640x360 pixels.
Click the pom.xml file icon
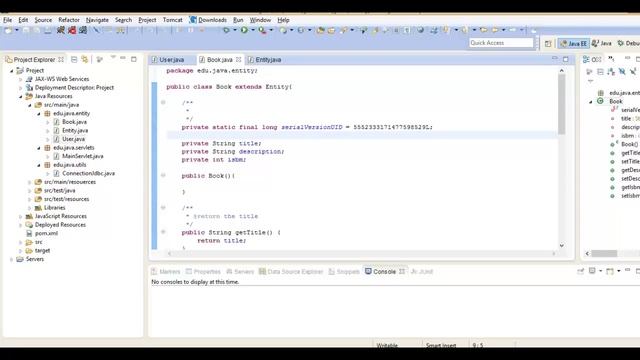point(29,233)
